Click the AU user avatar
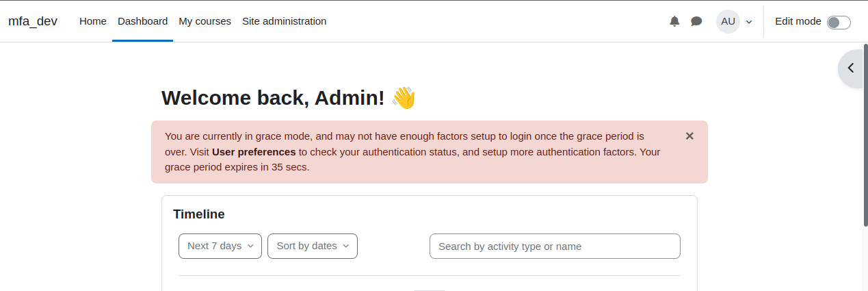This screenshot has width=868, height=291. [728, 21]
